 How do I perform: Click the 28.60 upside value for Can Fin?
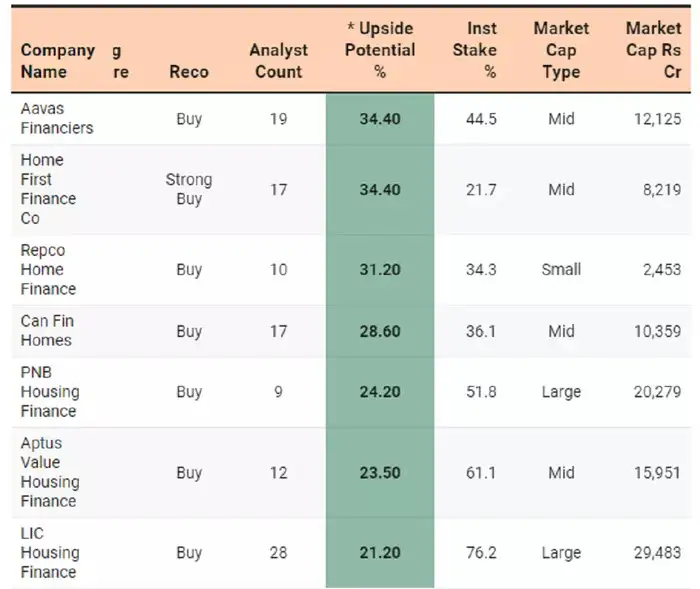click(x=380, y=331)
